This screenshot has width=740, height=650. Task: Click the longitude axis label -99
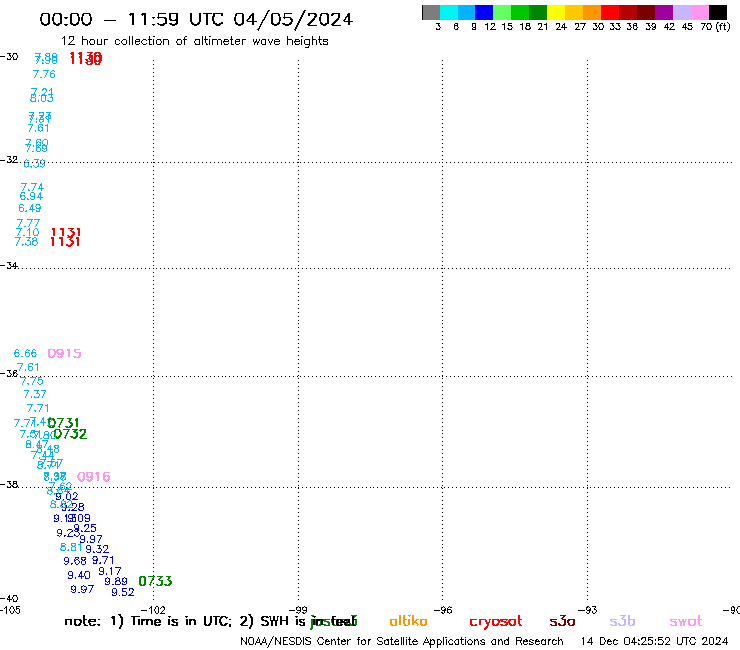click(298, 610)
